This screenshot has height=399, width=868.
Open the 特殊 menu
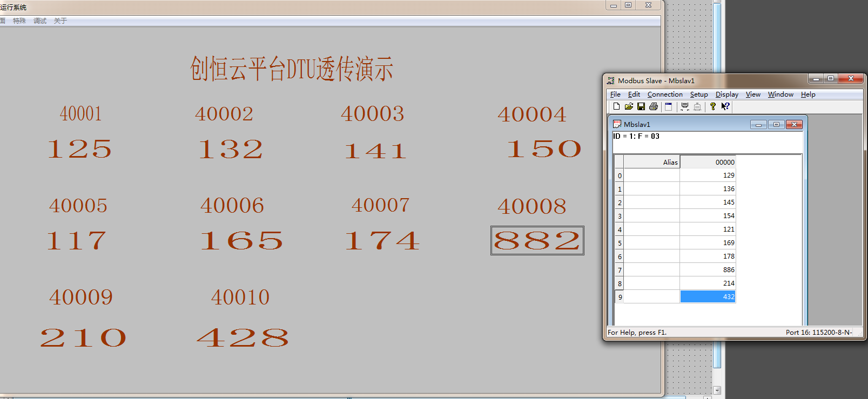pos(19,21)
